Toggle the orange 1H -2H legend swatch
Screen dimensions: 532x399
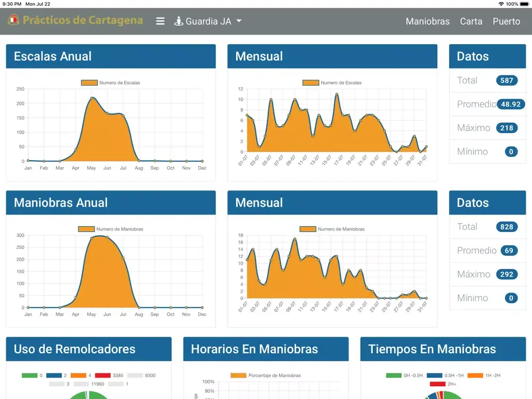tap(475, 376)
